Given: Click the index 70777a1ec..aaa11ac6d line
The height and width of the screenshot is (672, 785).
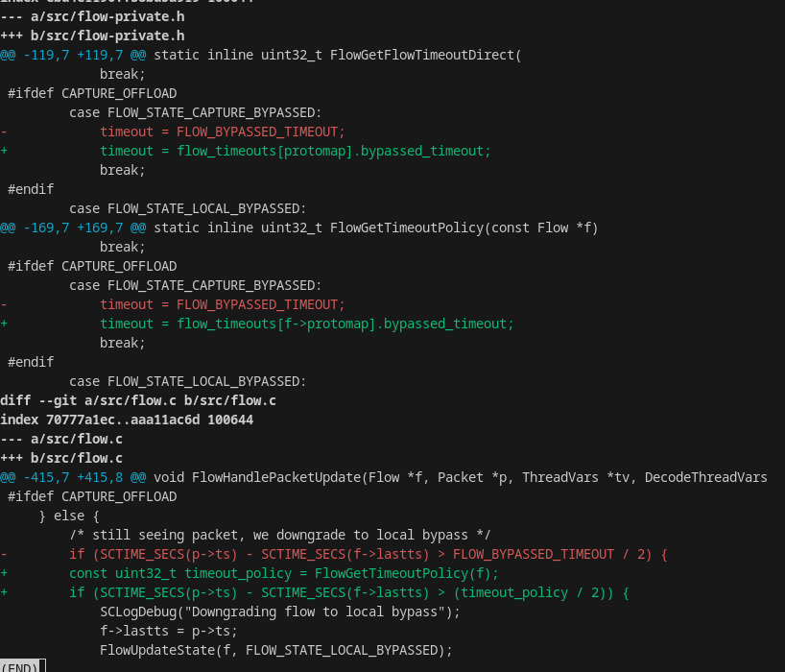Looking at the screenshot, I should [x=127, y=420].
